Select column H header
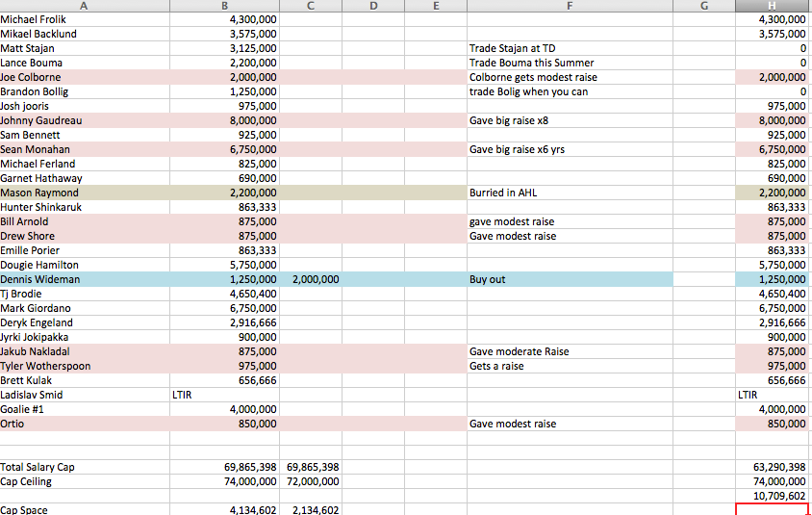This screenshot has width=812, height=515. coord(772,6)
